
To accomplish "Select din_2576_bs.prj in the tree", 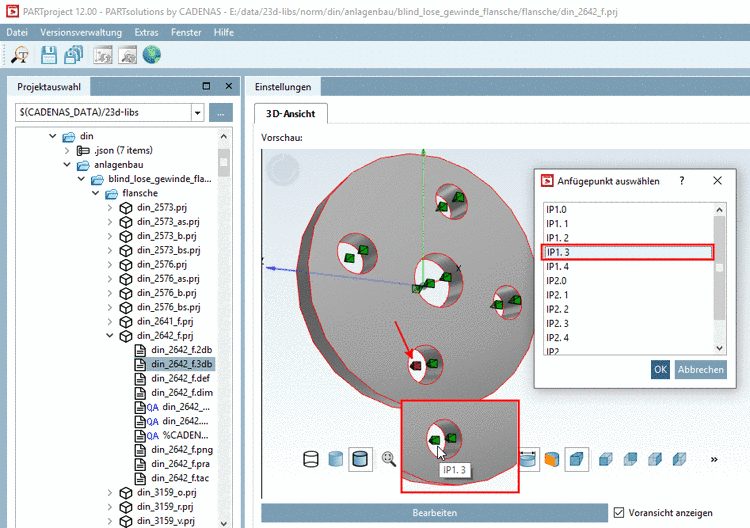I will [x=168, y=307].
